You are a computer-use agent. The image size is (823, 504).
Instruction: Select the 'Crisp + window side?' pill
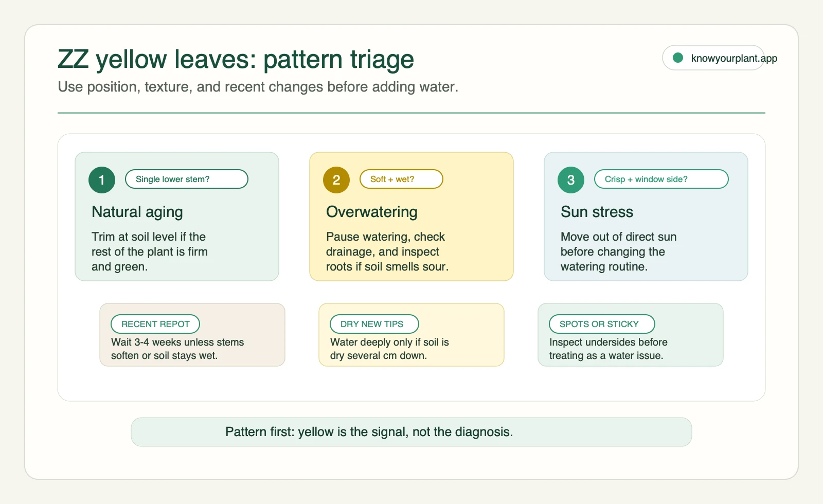pyautogui.click(x=661, y=179)
